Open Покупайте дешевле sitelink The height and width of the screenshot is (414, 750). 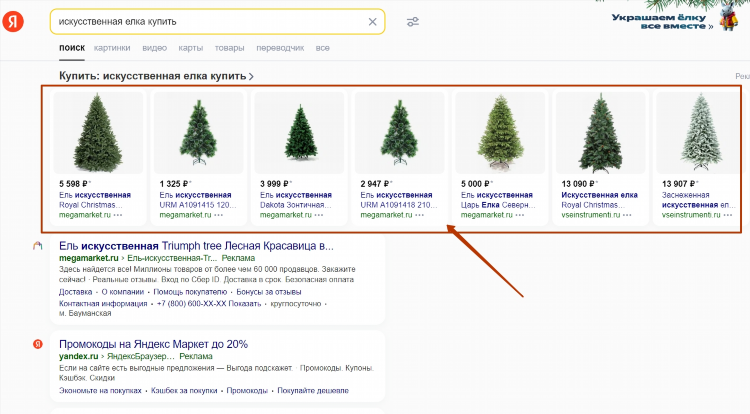click(313, 391)
